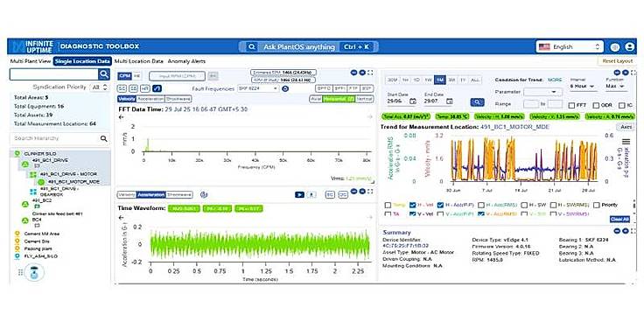Click the Input RPM (CPM) field

pyautogui.click(x=177, y=76)
